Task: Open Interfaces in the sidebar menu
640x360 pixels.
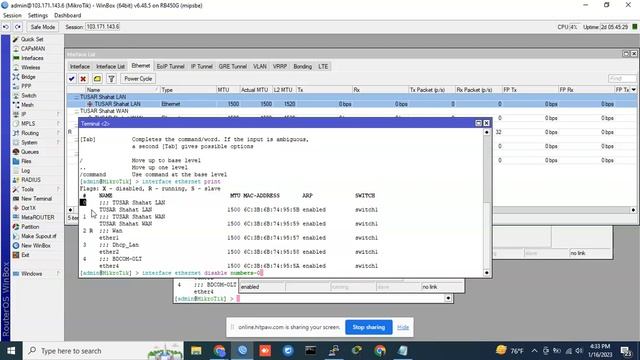Action: (x=32, y=58)
